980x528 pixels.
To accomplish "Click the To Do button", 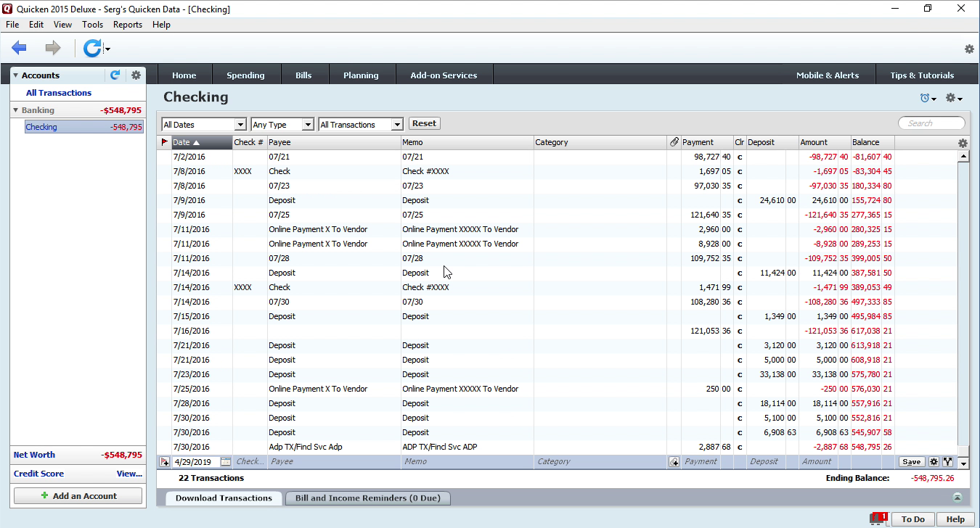I will 913,519.
